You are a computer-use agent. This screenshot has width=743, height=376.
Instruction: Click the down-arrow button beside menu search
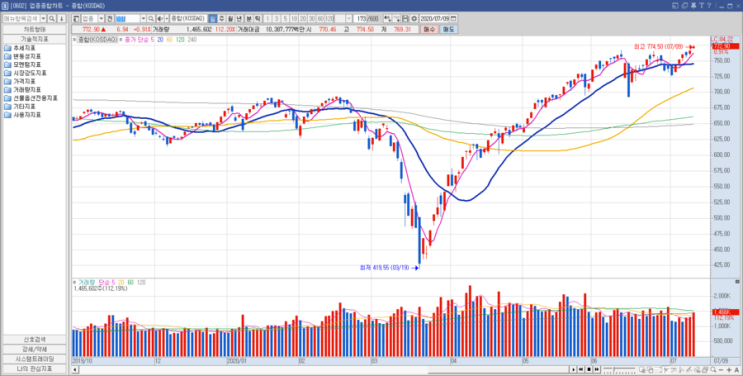[x=62, y=18]
